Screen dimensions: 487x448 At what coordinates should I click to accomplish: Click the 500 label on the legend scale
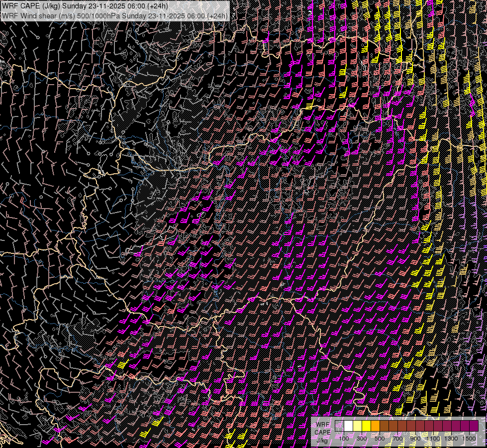click(x=380, y=439)
